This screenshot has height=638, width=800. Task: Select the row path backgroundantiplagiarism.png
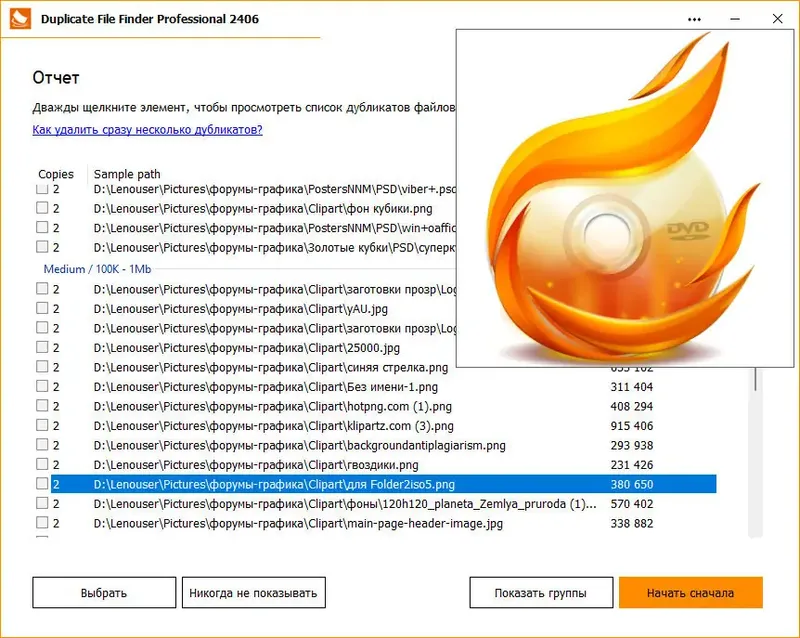[299, 445]
